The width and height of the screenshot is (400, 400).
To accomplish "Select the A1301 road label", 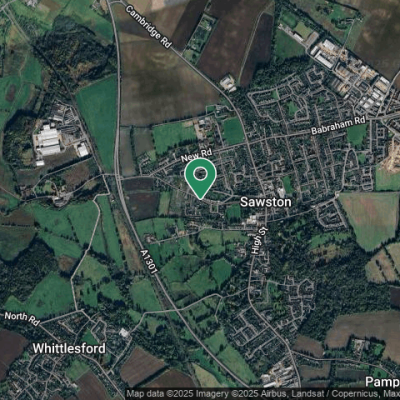I will tap(148, 262).
